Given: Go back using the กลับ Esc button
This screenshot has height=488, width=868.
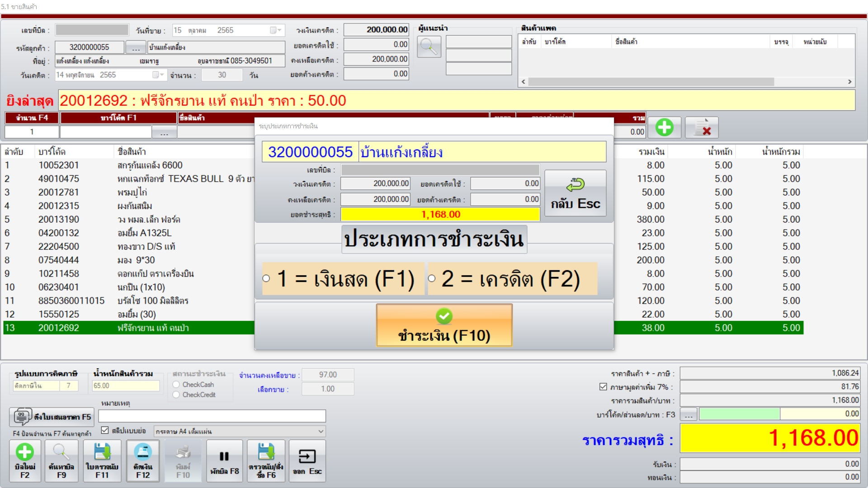Looking at the screenshot, I should [575, 193].
